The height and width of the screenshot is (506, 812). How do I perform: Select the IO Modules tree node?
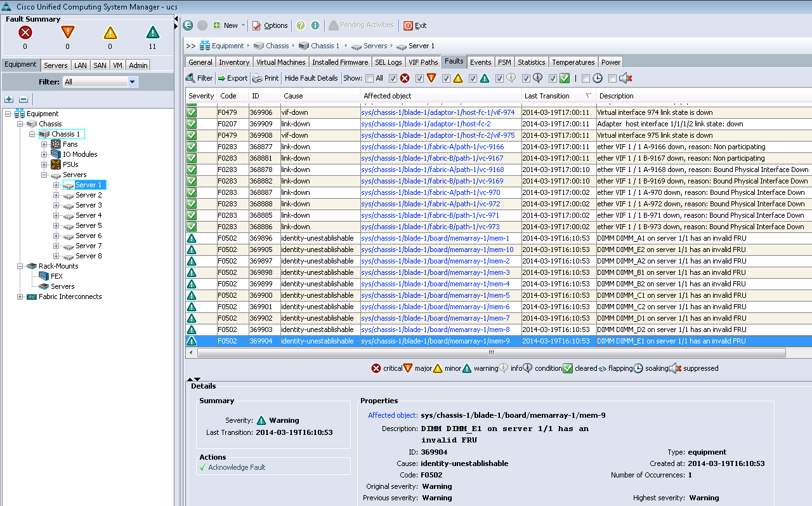[x=80, y=154]
